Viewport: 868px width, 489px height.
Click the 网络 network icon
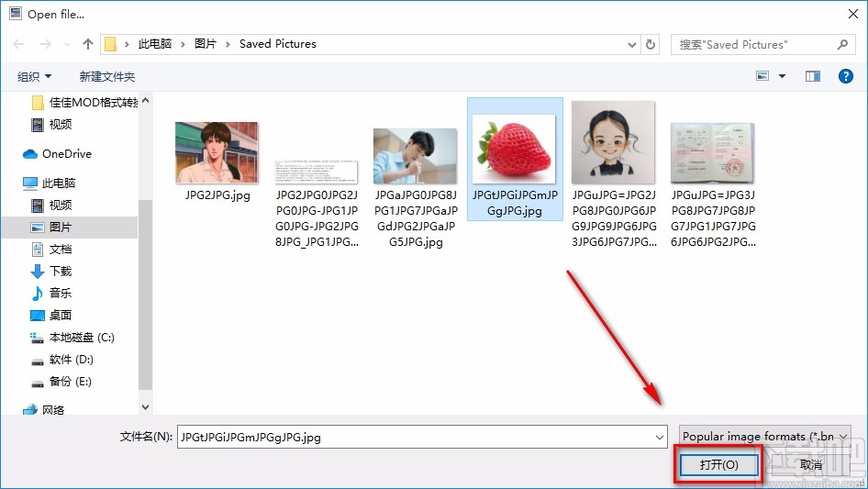30,410
